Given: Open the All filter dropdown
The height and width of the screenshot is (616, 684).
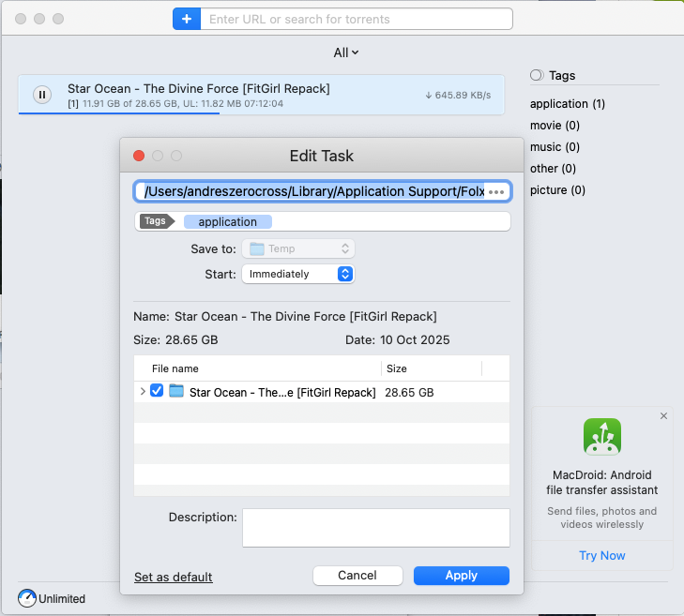Looking at the screenshot, I should (346, 53).
